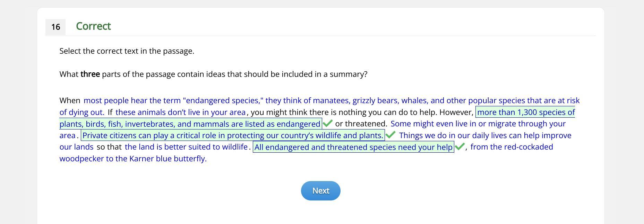Click the bold word "three" in the question
Viewport: 644px width, 224px height.
[x=90, y=74]
